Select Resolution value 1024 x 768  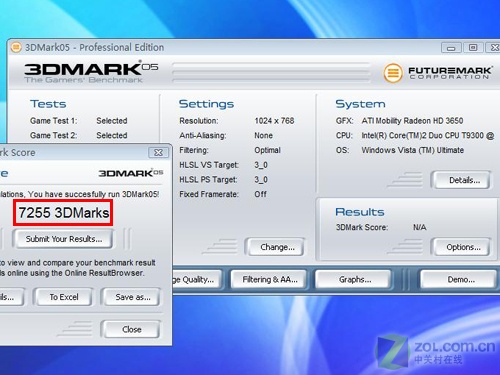[274, 121]
